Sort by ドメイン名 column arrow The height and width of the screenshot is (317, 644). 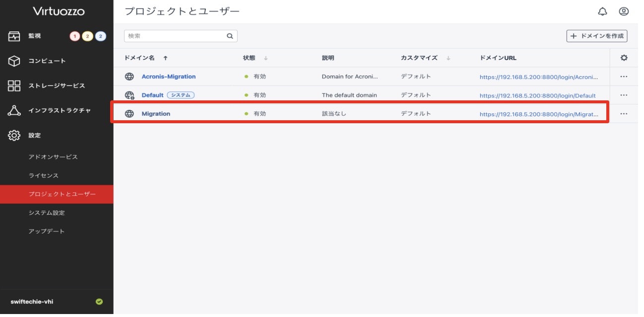pyautogui.click(x=165, y=58)
